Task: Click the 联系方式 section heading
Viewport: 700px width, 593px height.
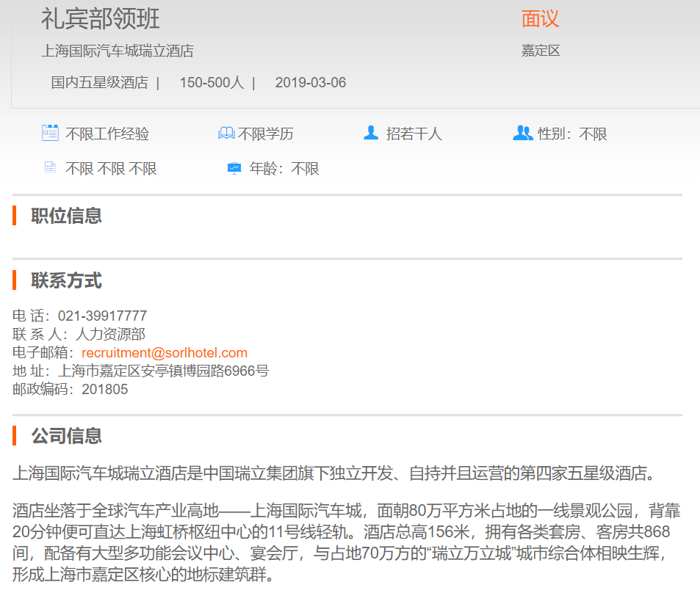Action: (66, 280)
